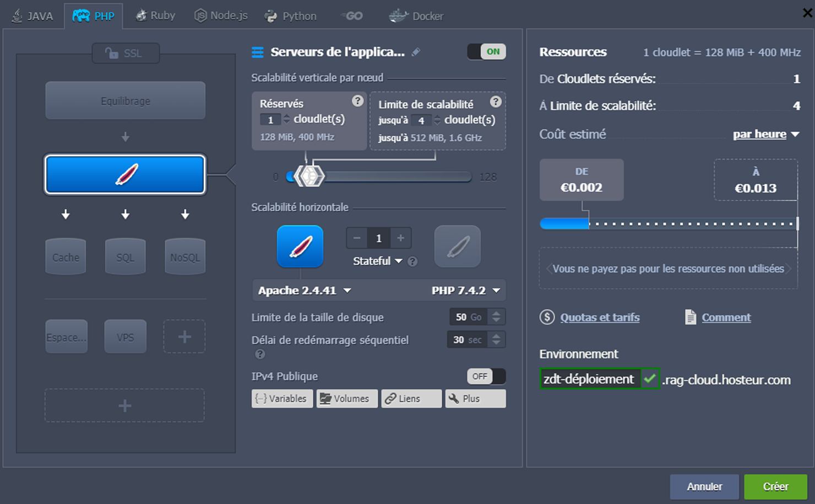Switch to the Docker tab
Image resolution: width=815 pixels, height=504 pixels.
pos(416,16)
